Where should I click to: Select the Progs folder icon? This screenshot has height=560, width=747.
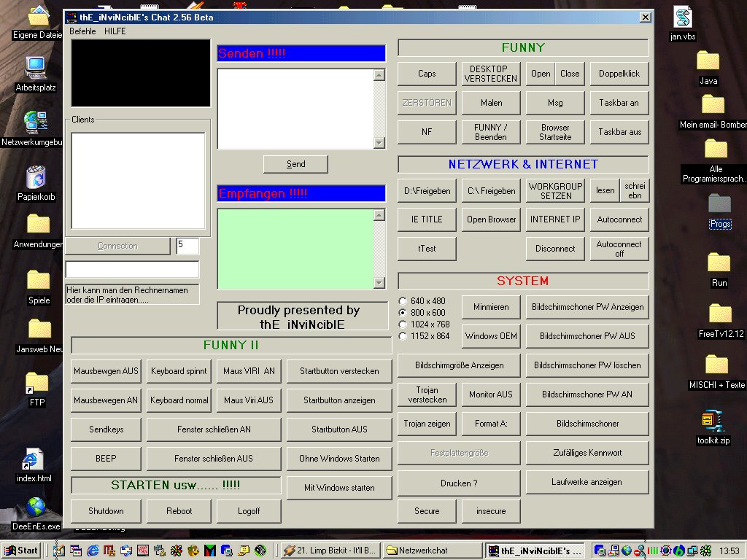pyautogui.click(x=719, y=204)
